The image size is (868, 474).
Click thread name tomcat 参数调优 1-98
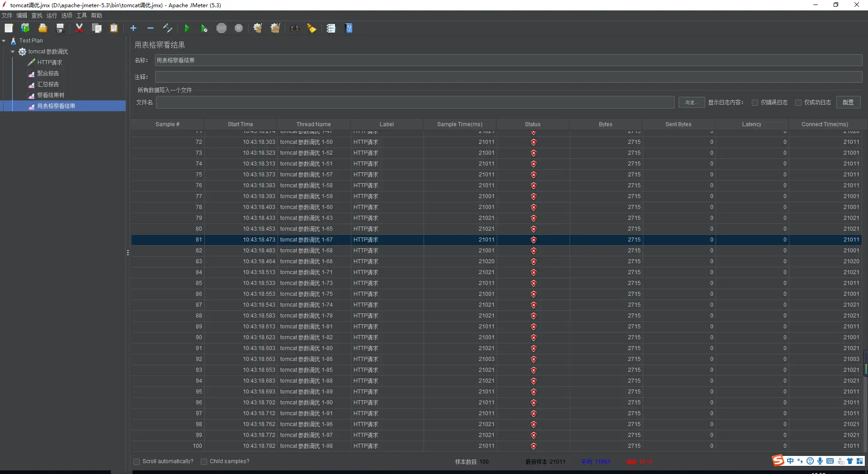coord(306,446)
